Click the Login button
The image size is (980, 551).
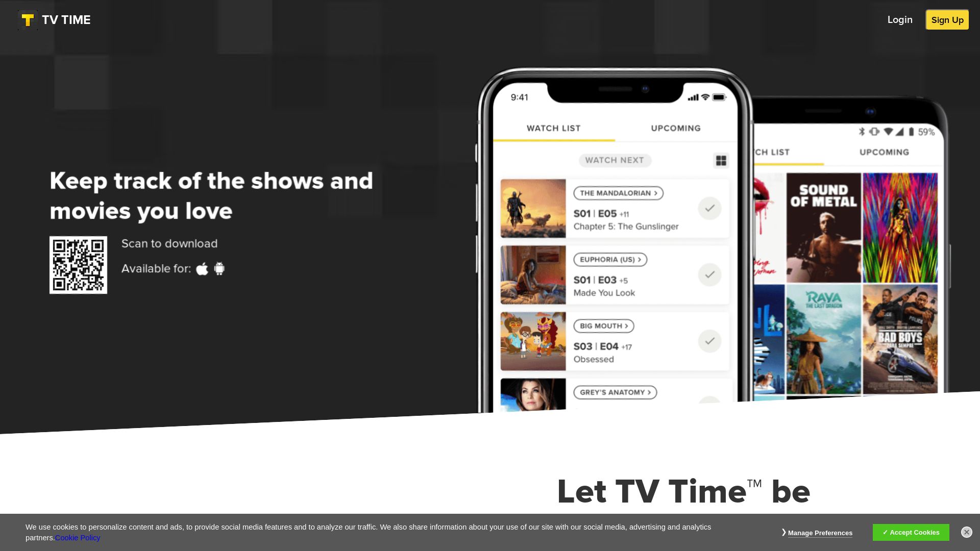(x=900, y=19)
